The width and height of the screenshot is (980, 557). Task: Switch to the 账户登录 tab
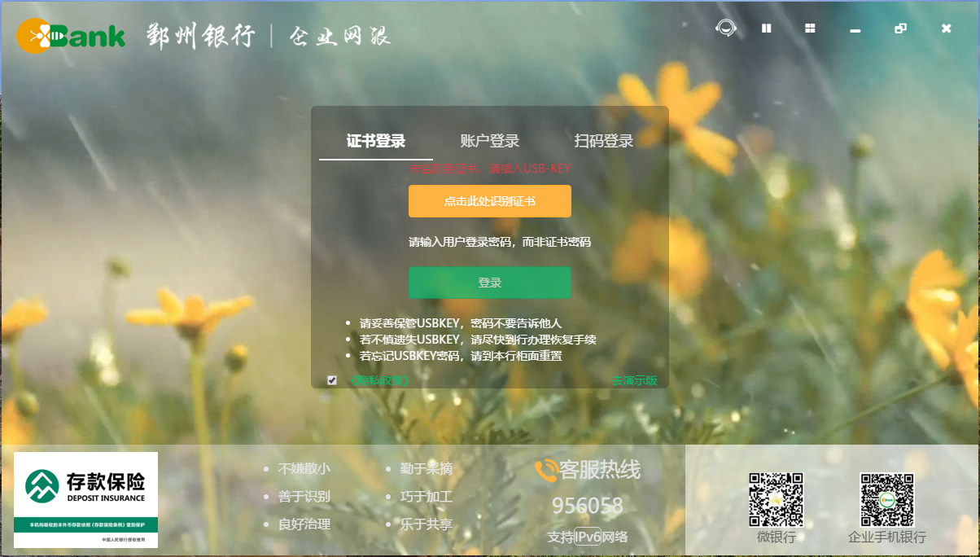[x=489, y=139]
